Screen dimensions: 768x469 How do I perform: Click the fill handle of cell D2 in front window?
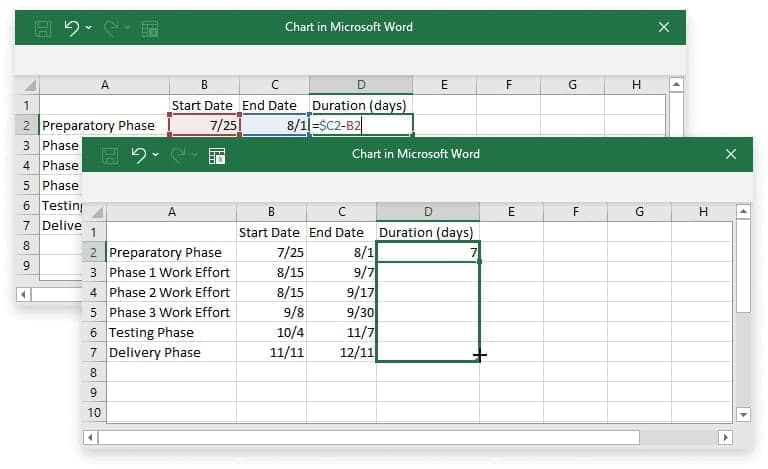coord(479,261)
